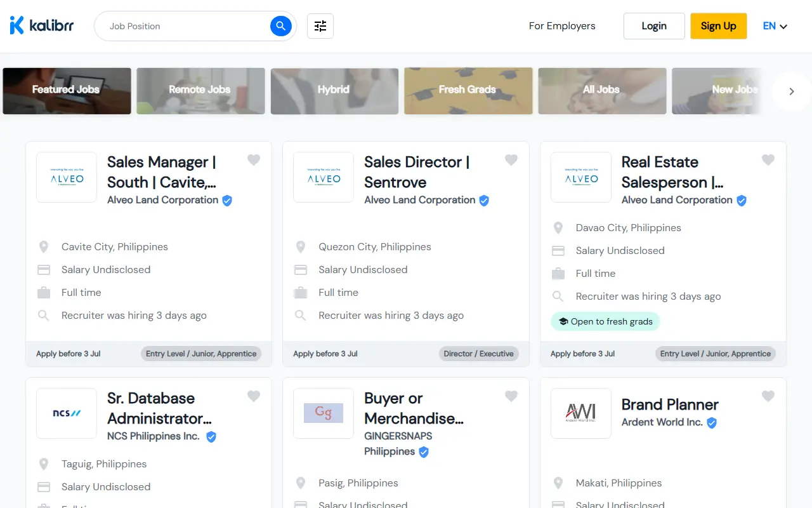
Task: Click the Login button
Action: click(x=654, y=26)
